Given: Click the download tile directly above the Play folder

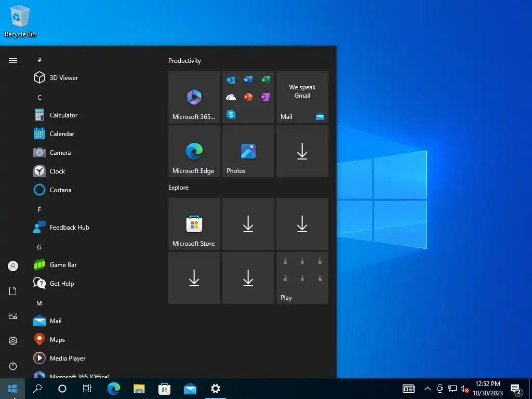Looking at the screenshot, I should [302, 224].
